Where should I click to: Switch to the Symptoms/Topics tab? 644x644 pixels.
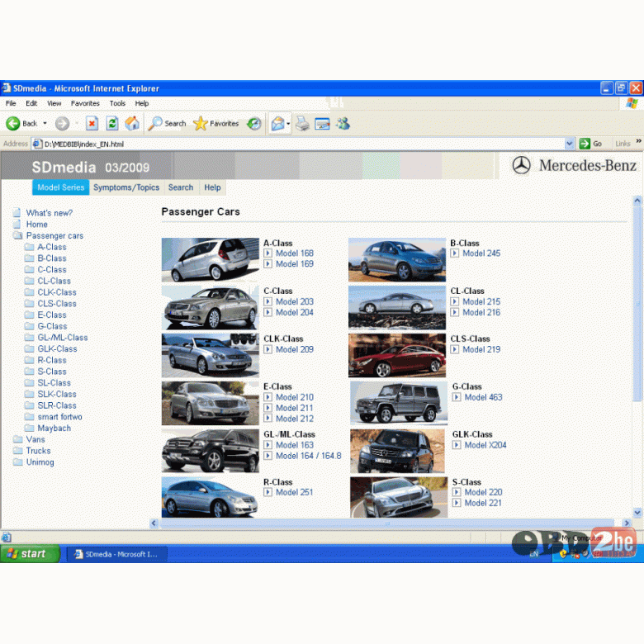pos(126,187)
